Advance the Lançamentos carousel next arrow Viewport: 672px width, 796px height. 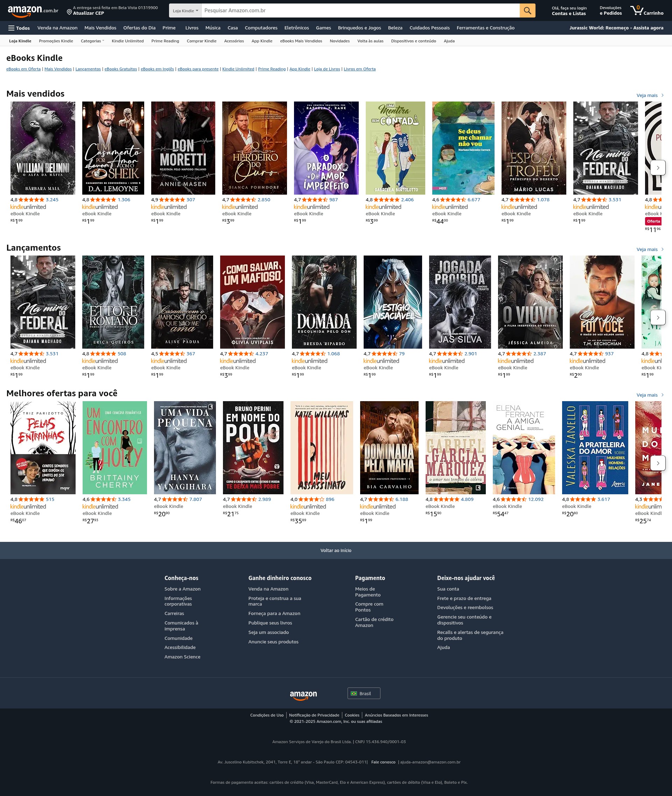658,317
